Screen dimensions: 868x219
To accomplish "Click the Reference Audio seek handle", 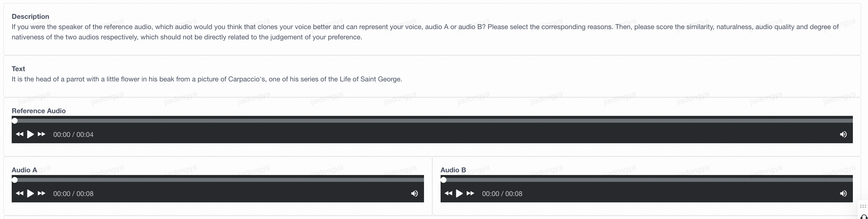I will [14, 121].
